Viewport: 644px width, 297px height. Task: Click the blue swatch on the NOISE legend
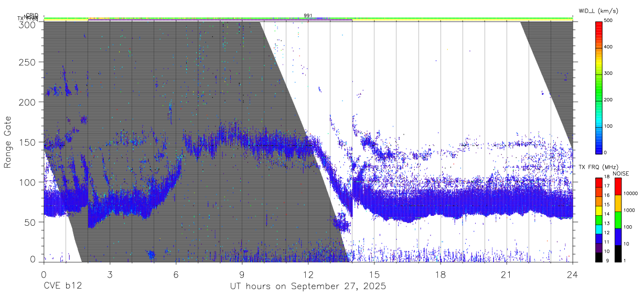617,237
